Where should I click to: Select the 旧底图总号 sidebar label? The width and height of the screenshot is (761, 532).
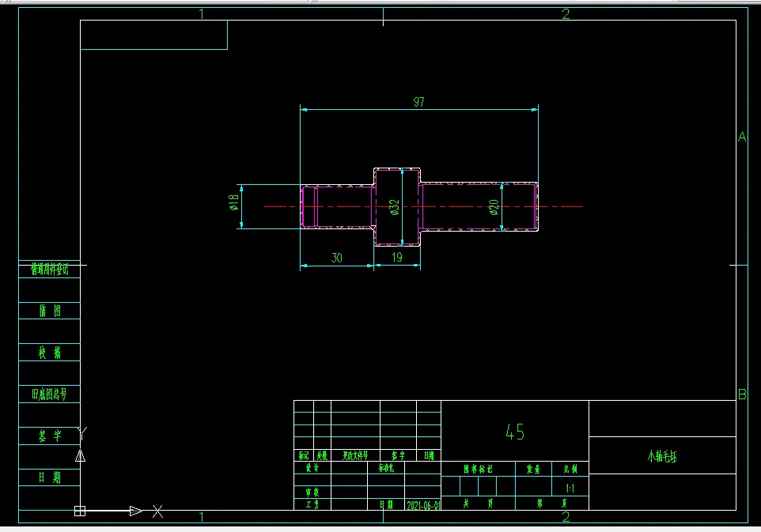click(50, 394)
